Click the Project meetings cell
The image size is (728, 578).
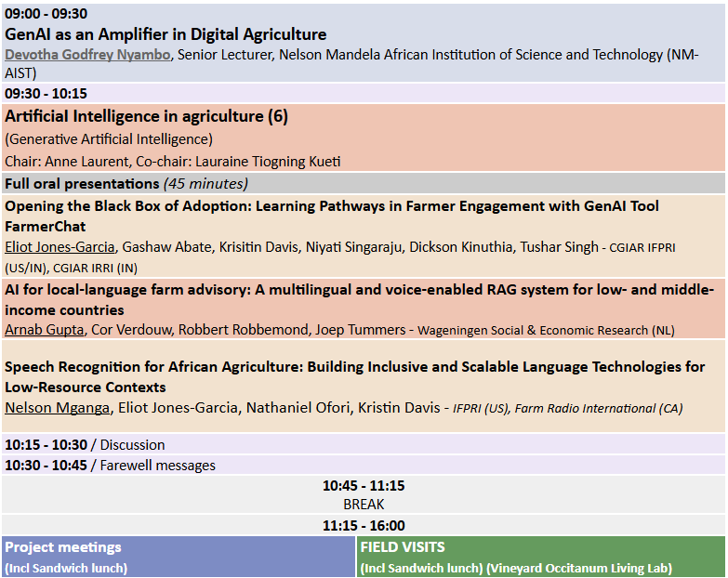(179, 557)
